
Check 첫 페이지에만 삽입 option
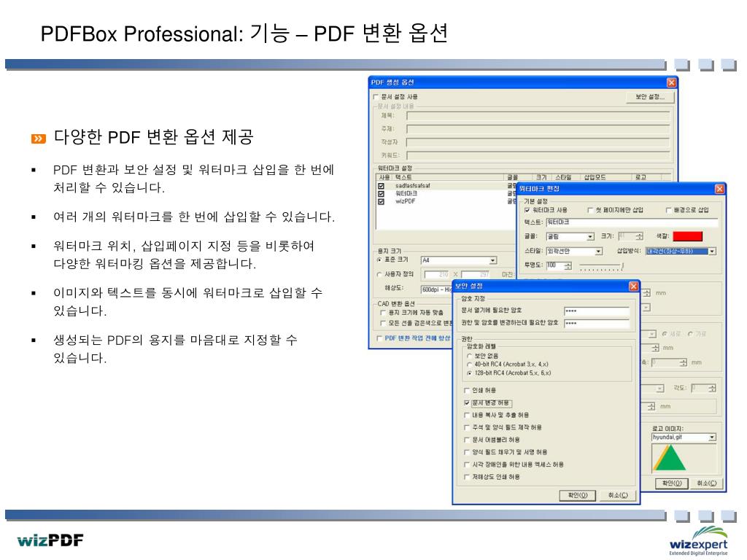click(590, 210)
